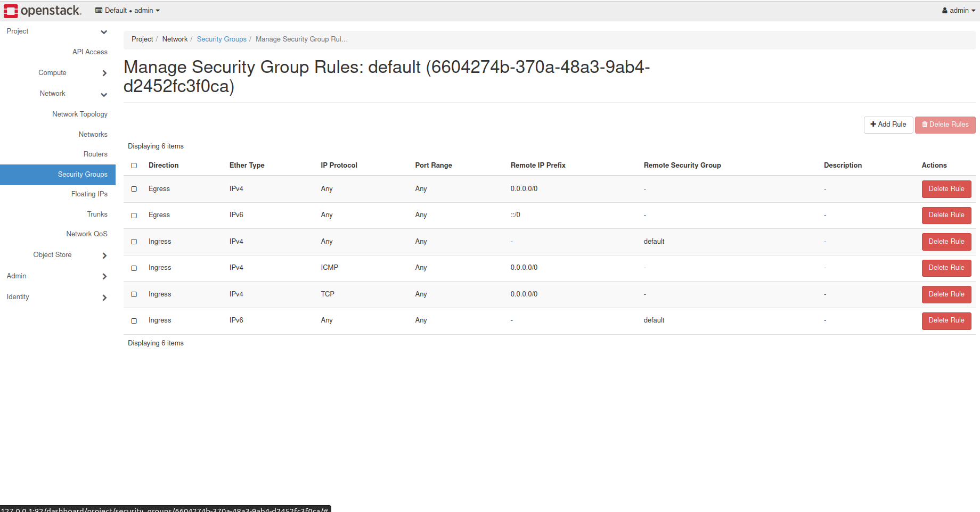Select the ICMP Ingress rule checkbox
The height and width of the screenshot is (512, 980).
[134, 268]
